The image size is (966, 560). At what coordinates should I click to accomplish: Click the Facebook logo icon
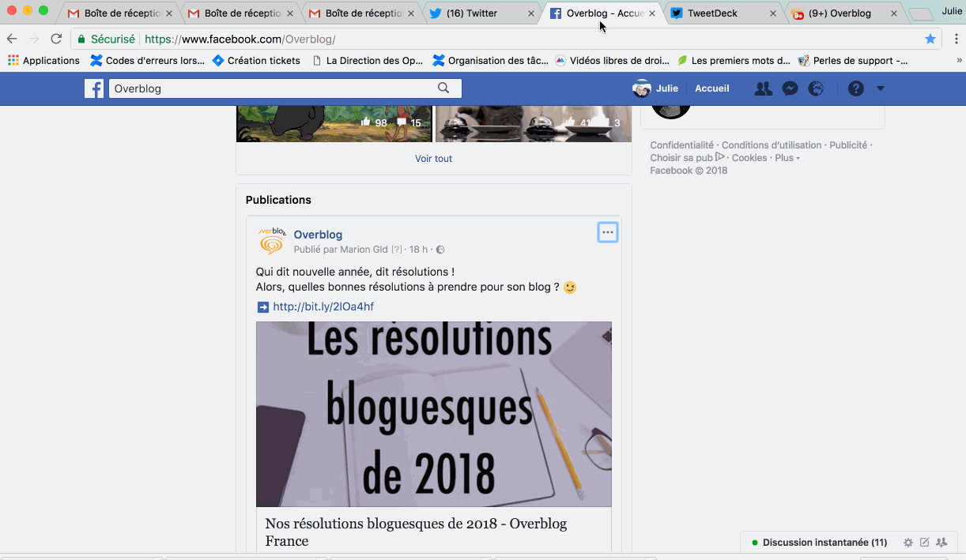pos(94,88)
